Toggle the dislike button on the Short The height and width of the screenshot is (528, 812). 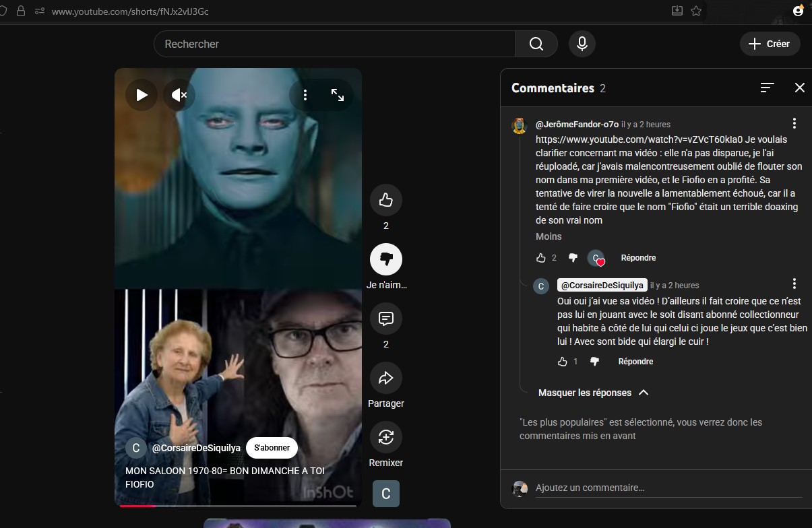tap(385, 259)
